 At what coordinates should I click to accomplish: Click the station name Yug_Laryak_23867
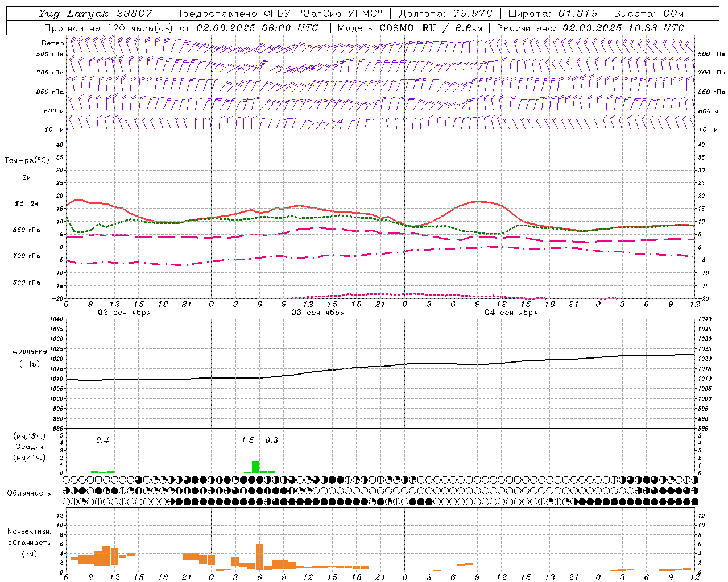(x=96, y=14)
